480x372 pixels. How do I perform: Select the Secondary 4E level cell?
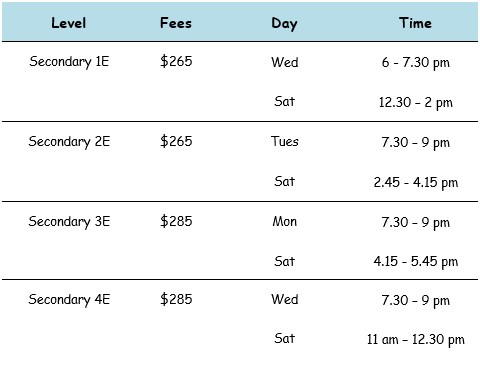pyautogui.click(x=69, y=300)
